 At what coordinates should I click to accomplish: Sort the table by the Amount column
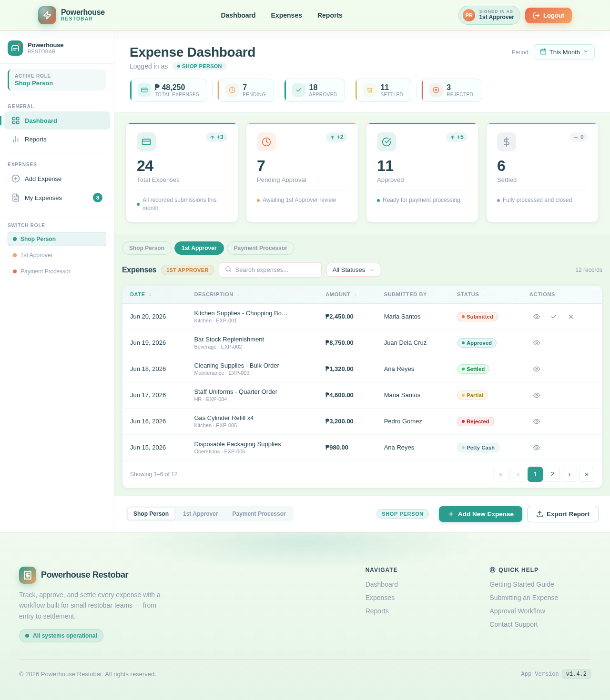point(341,294)
